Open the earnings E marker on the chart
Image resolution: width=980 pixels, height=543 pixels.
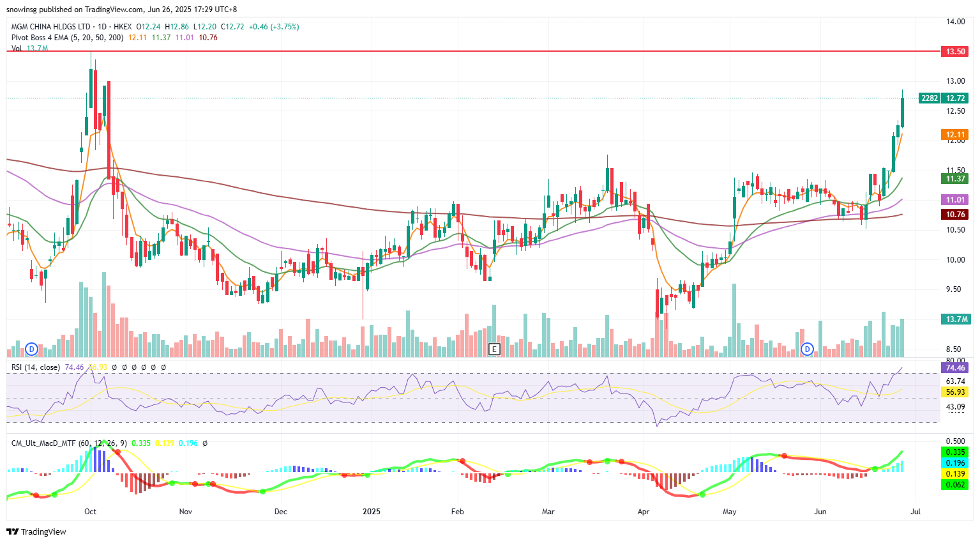(494, 349)
